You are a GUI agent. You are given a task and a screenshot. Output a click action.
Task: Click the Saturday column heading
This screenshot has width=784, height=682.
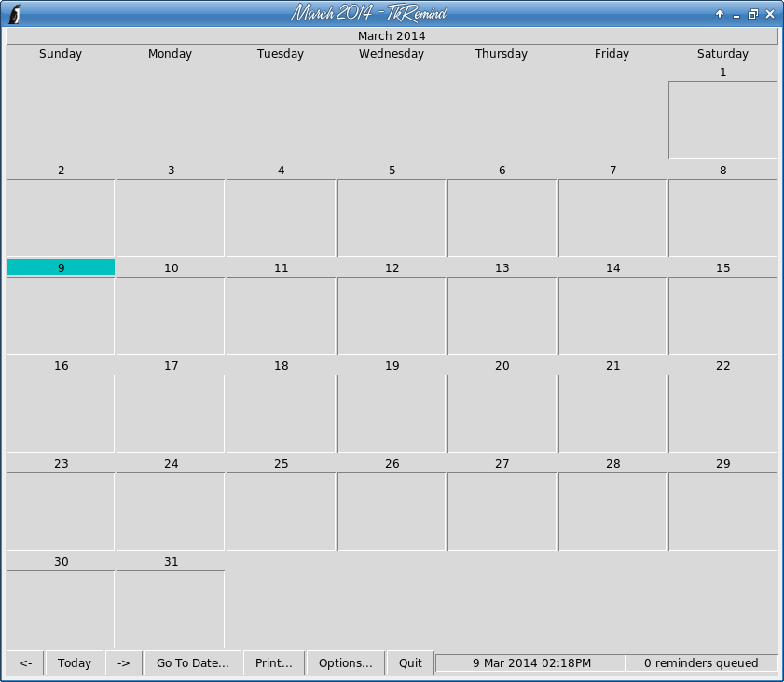pos(722,53)
